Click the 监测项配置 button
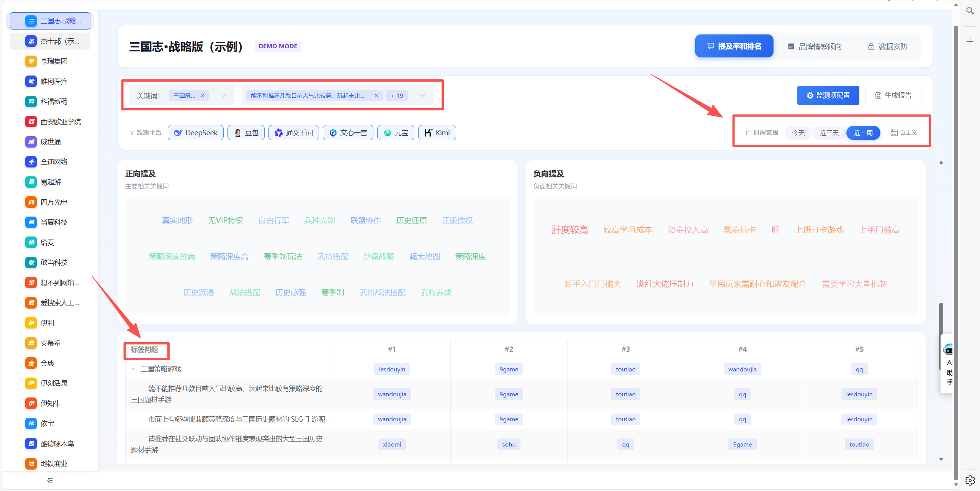 point(828,95)
